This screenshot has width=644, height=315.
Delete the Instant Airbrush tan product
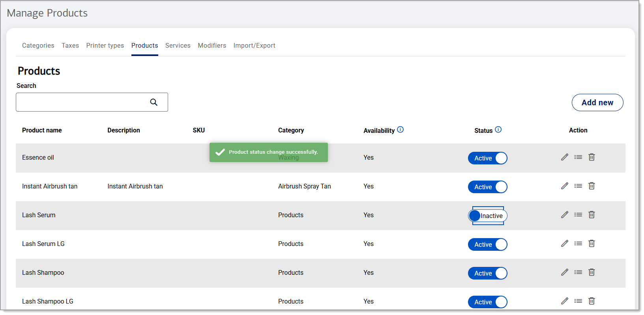pyautogui.click(x=592, y=186)
